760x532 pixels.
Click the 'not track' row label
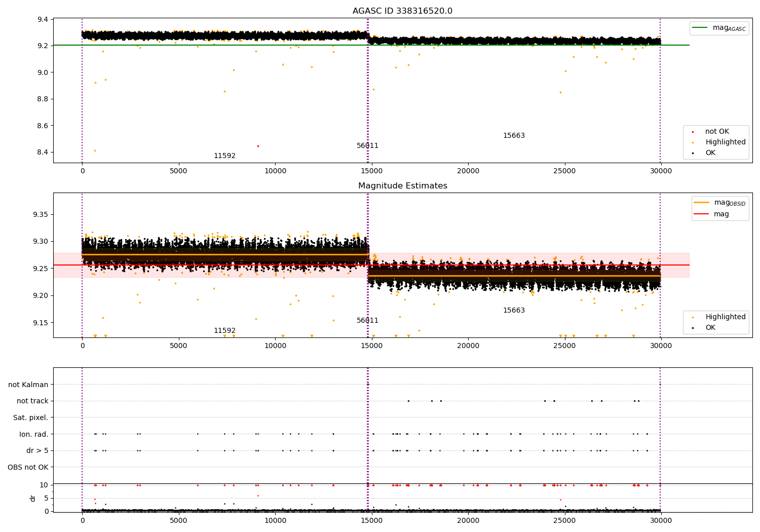32,401
